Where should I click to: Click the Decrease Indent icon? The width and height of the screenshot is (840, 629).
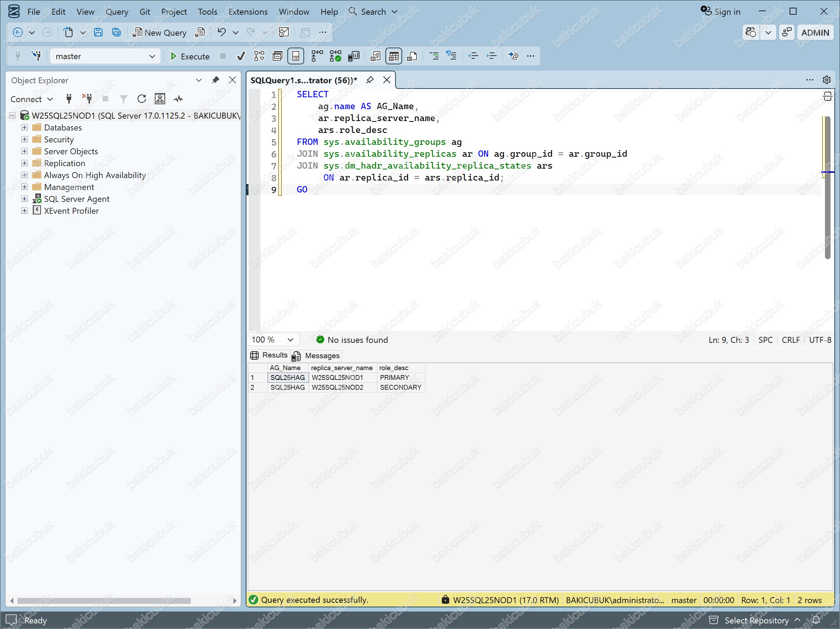pos(473,56)
